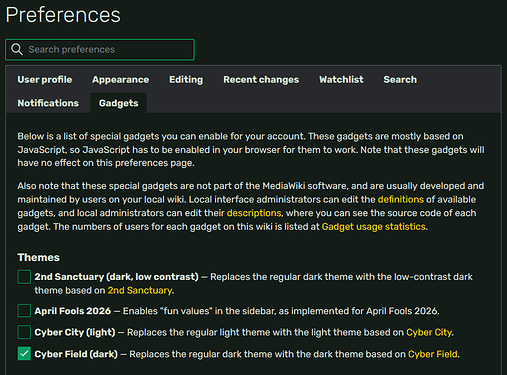Click the 2nd Sanctuary (dark, low contrast) label
The height and width of the screenshot is (375, 507).
tap(116, 277)
